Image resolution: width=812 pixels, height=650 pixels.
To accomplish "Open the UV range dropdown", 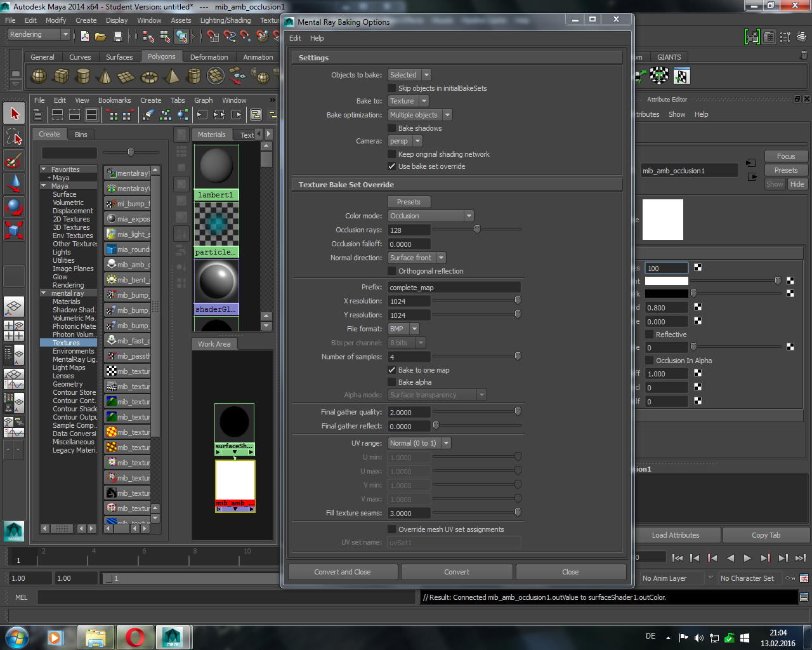I will pos(419,443).
